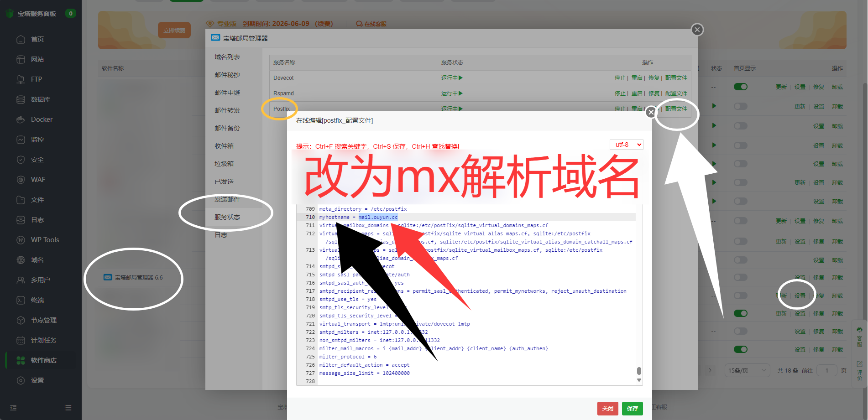Select 邮件中继 in the mail manager menu

tap(227, 93)
